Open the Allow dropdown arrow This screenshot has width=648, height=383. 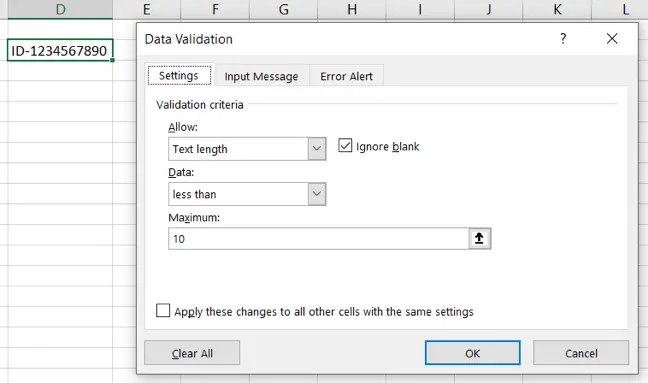pos(317,149)
